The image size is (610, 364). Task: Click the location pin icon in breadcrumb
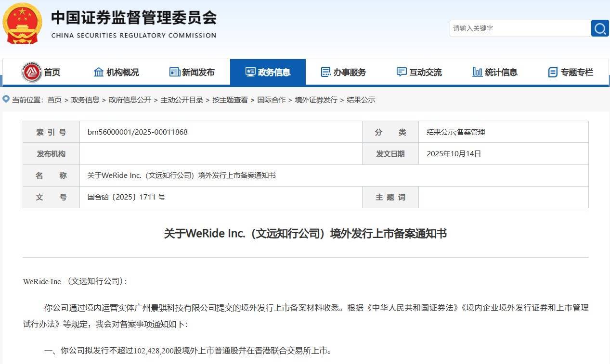click(x=6, y=100)
